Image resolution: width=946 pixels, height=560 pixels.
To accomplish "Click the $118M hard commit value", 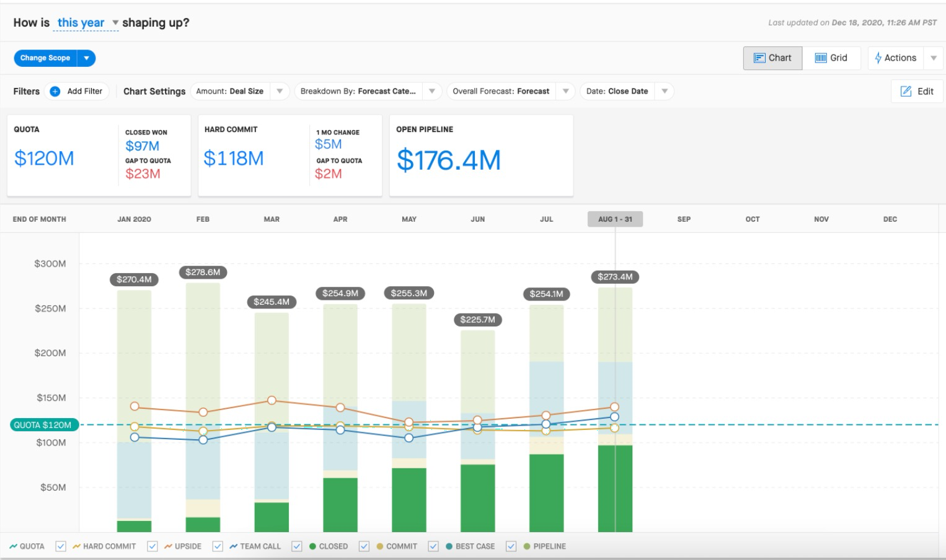I will [234, 159].
